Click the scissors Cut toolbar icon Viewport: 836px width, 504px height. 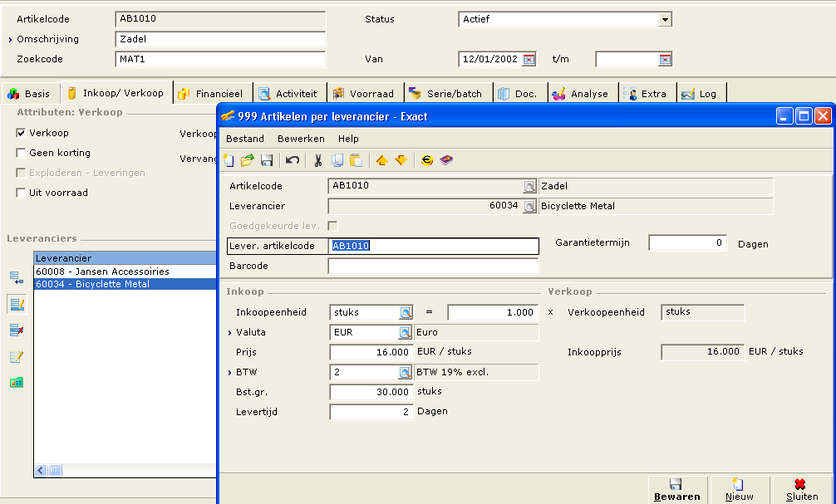pyautogui.click(x=318, y=159)
